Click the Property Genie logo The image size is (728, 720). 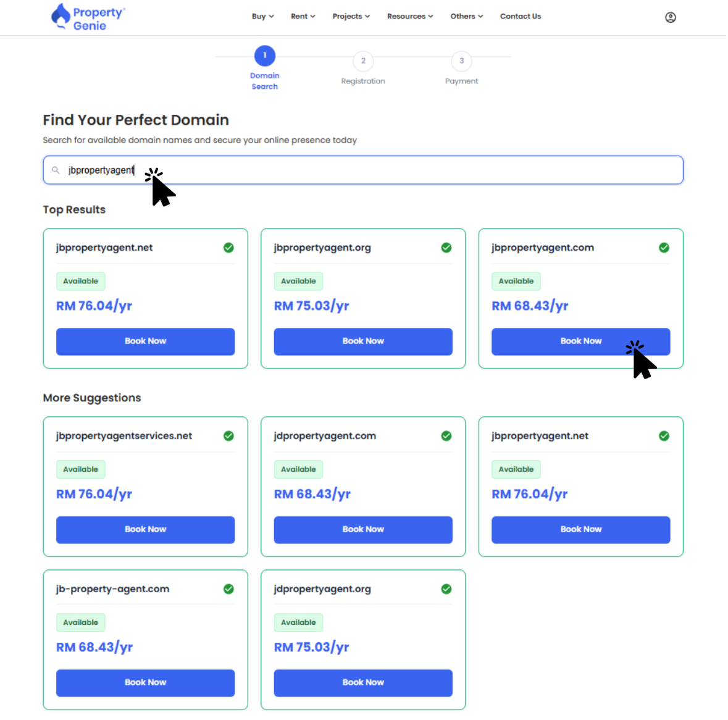[x=87, y=17]
